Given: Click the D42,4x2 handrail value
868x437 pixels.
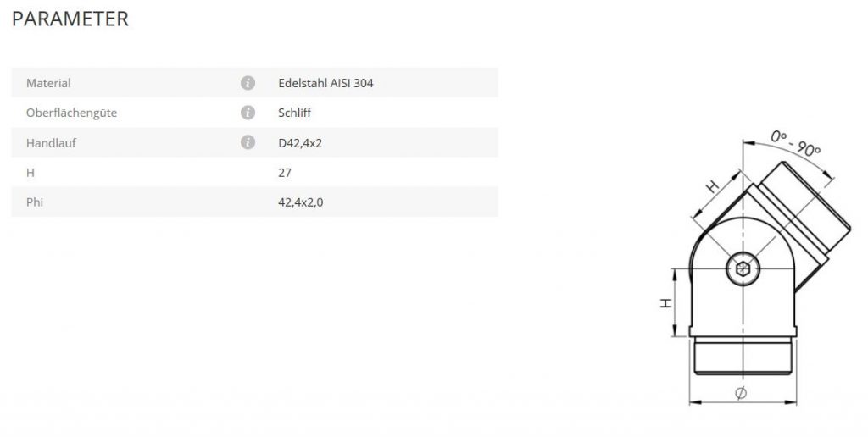Looking at the screenshot, I should tap(300, 142).
